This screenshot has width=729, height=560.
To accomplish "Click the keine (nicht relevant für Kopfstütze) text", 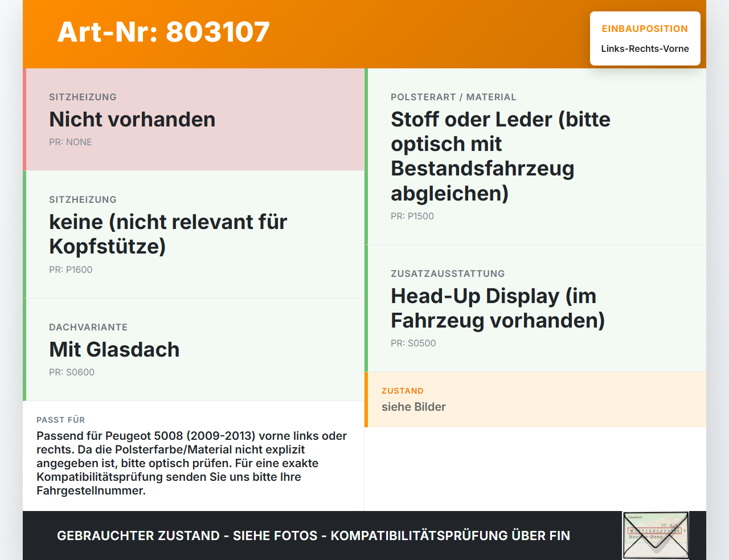I will coord(168,234).
